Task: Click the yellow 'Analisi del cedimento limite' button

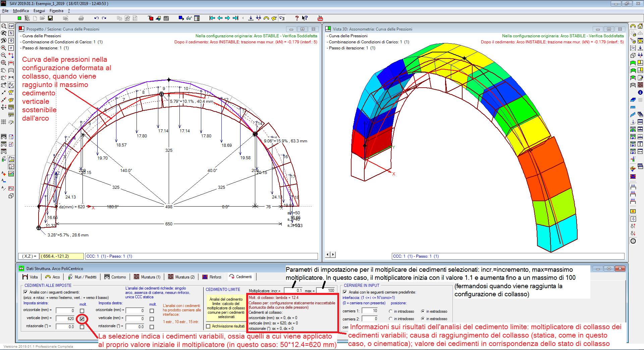Action: (226, 308)
